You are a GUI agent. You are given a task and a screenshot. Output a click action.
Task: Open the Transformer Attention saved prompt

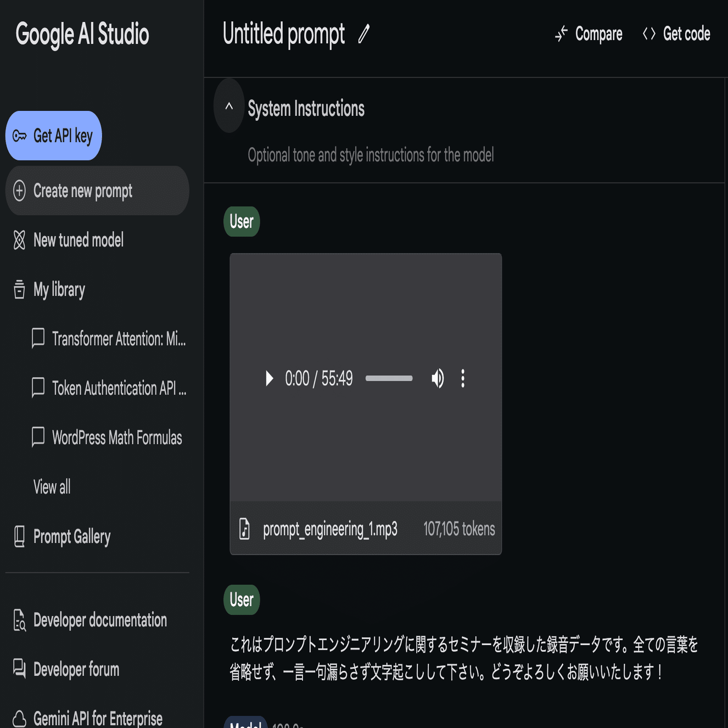(119, 339)
